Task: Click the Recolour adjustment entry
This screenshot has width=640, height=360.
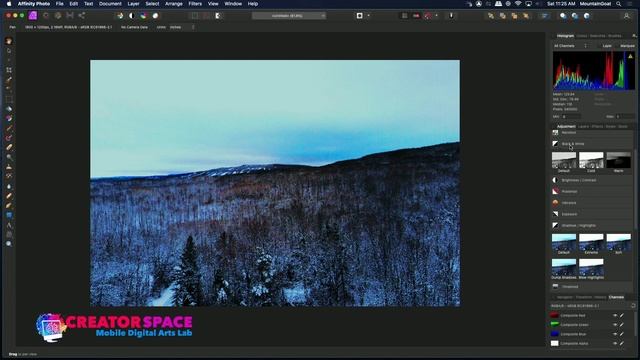Action: click(x=591, y=133)
